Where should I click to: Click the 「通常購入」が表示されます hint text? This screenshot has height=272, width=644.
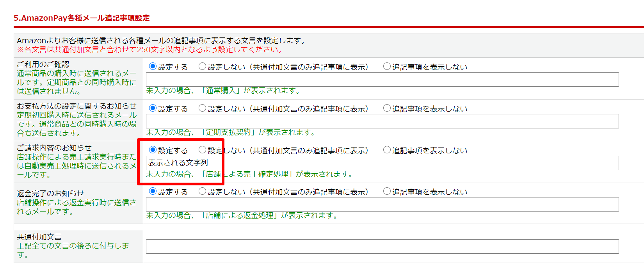(x=223, y=91)
